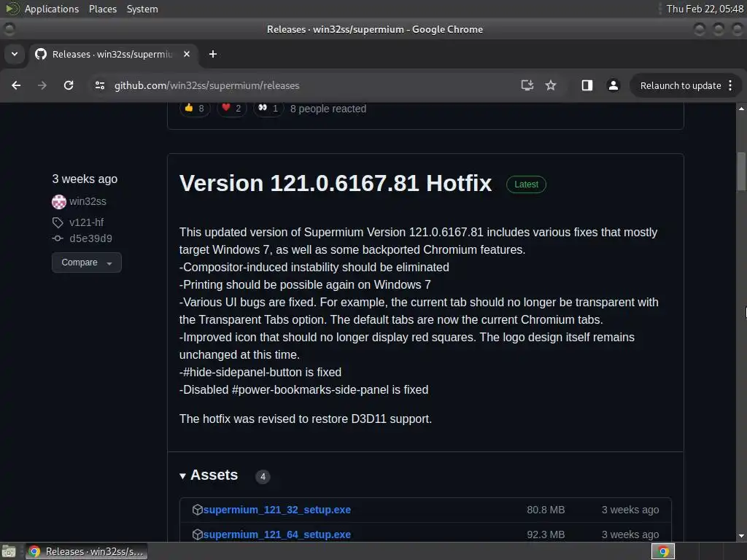Screen dimensions: 747x560
Task: Open a new browser tab
Action: click(x=213, y=54)
